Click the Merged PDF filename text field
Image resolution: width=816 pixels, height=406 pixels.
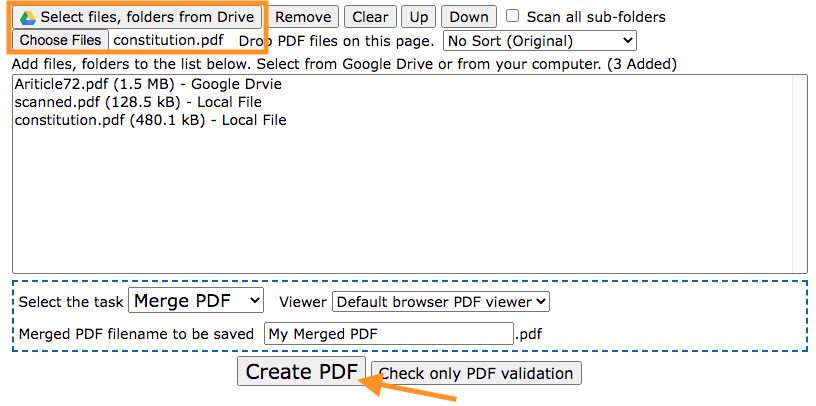(x=388, y=334)
